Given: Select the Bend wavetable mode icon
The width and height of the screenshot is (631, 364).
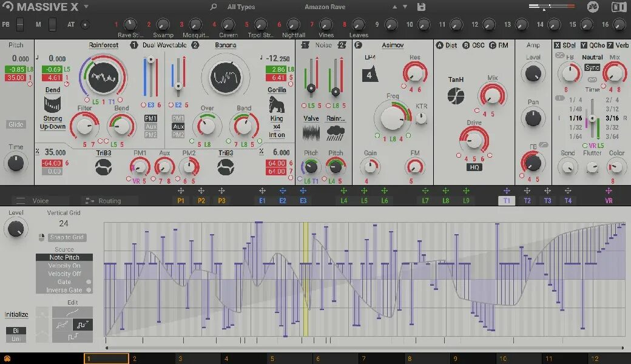Looking at the screenshot, I should 52,104.
